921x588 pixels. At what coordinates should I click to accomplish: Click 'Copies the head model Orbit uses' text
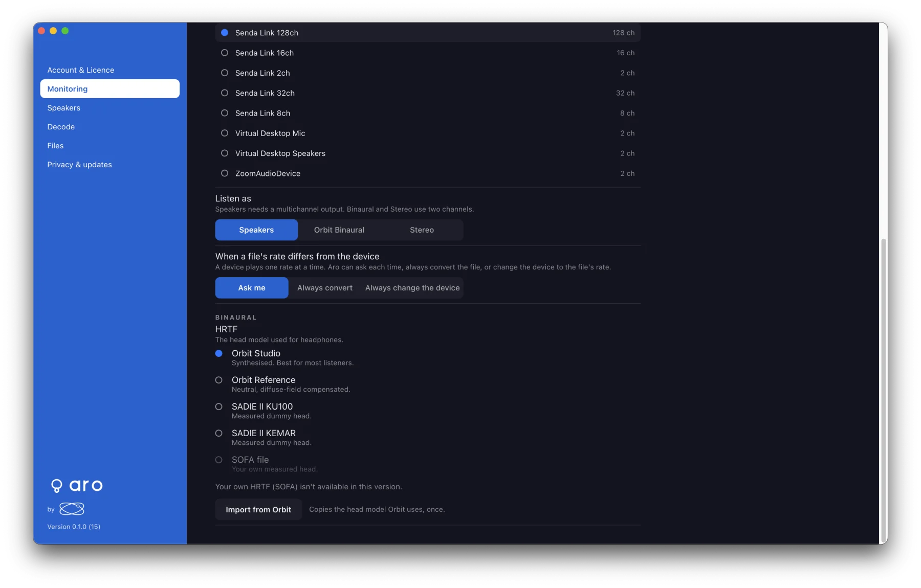click(377, 509)
